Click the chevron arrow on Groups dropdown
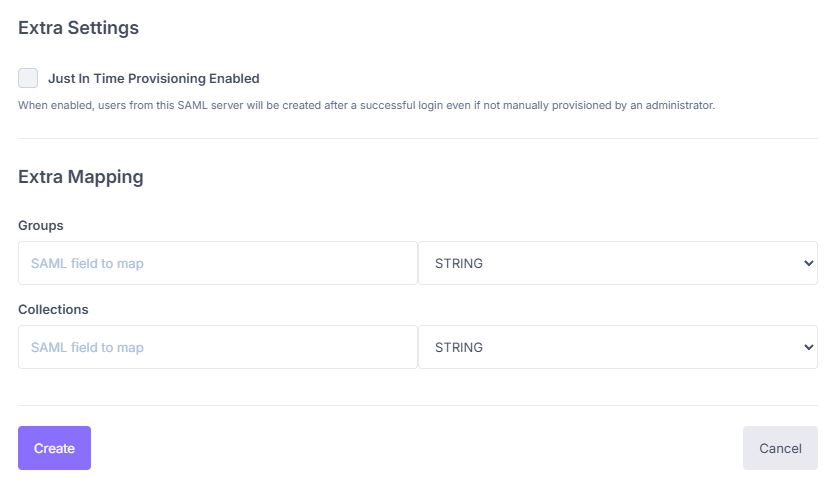The height and width of the screenshot is (502, 840). coord(808,263)
